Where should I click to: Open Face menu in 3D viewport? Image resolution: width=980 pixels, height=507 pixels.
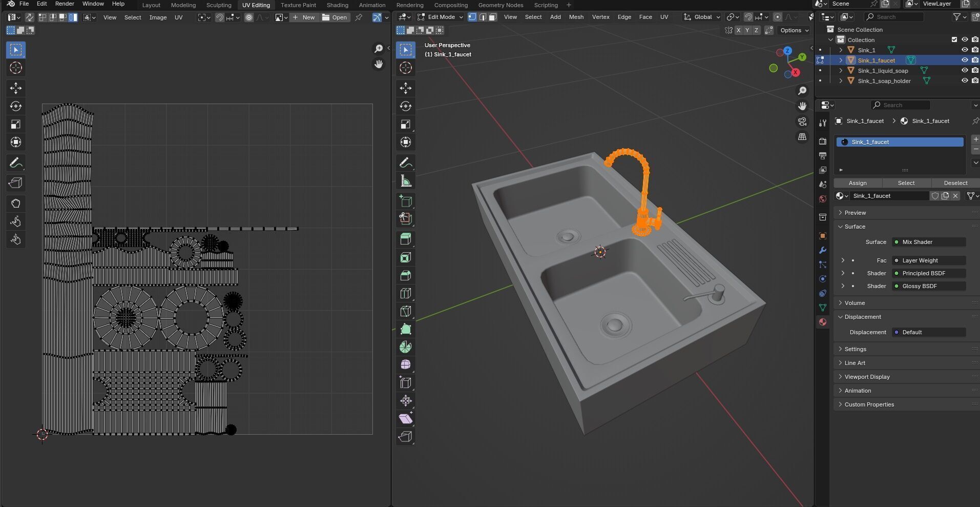coord(645,17)
